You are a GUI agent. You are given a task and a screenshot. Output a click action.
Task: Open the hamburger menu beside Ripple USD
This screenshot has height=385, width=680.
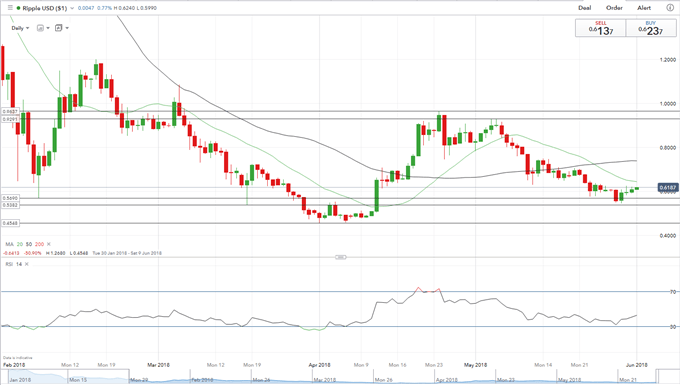[x=10, y=8]
